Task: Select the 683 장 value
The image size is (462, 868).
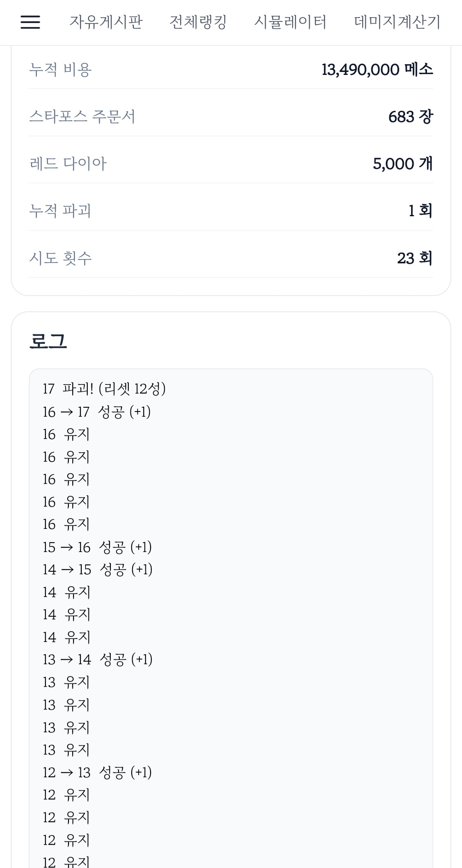Action: pos(410,116)
